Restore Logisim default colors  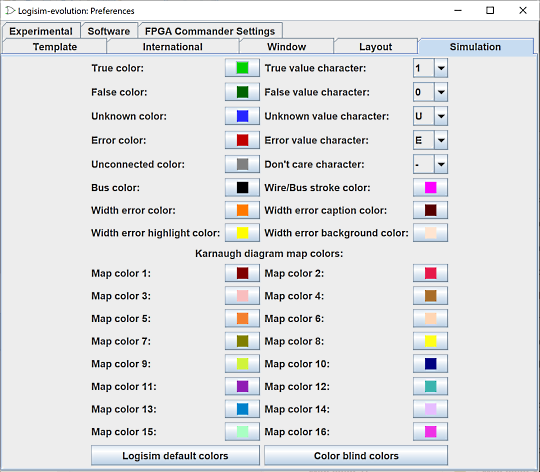(175, 455)
